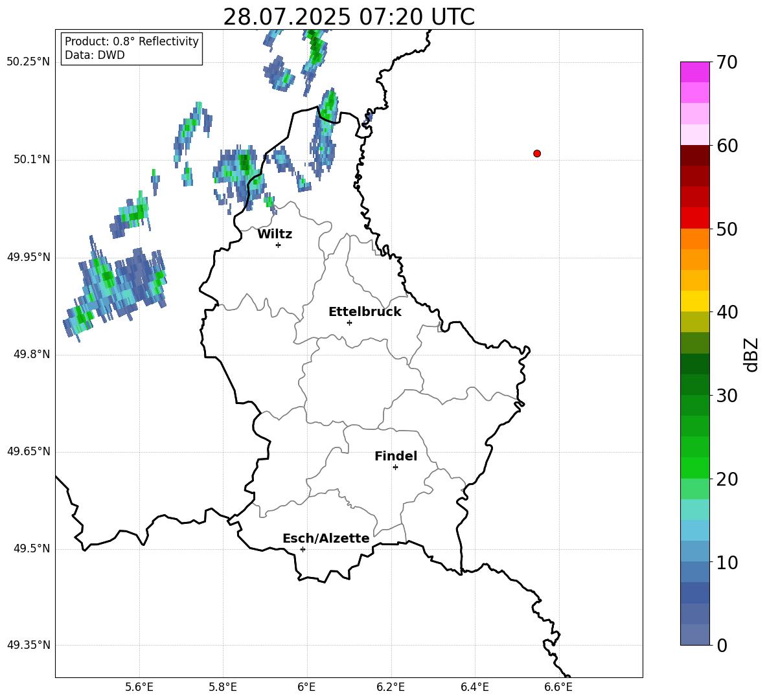Click the Wiltz station label

point(275,234)
